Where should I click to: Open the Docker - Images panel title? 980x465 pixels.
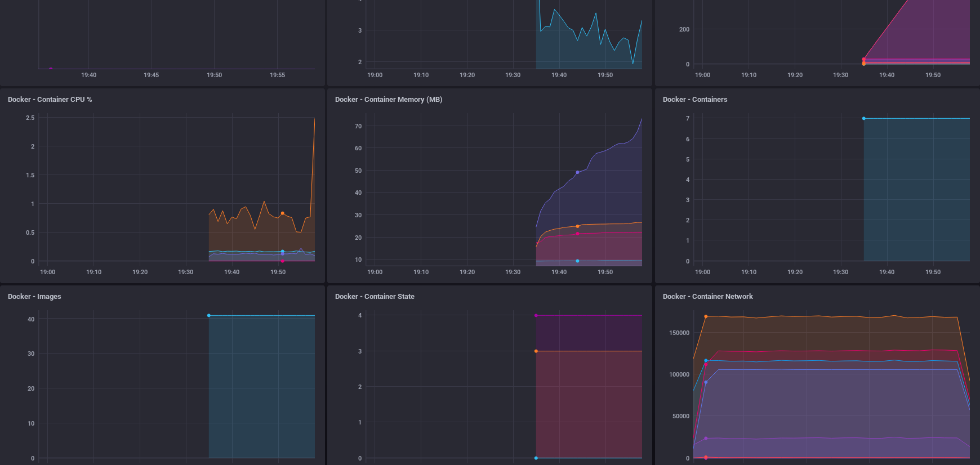(x=34, y=297)
